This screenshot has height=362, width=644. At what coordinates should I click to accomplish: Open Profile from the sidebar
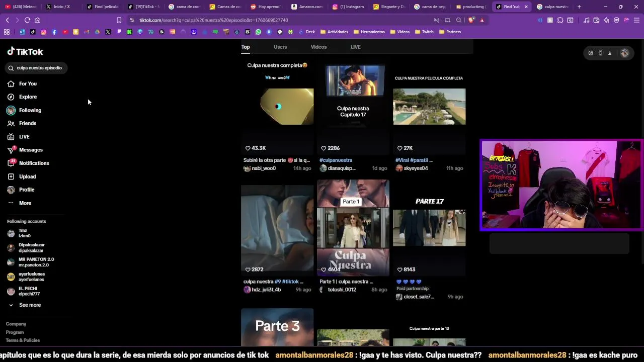tap(21, 190)
